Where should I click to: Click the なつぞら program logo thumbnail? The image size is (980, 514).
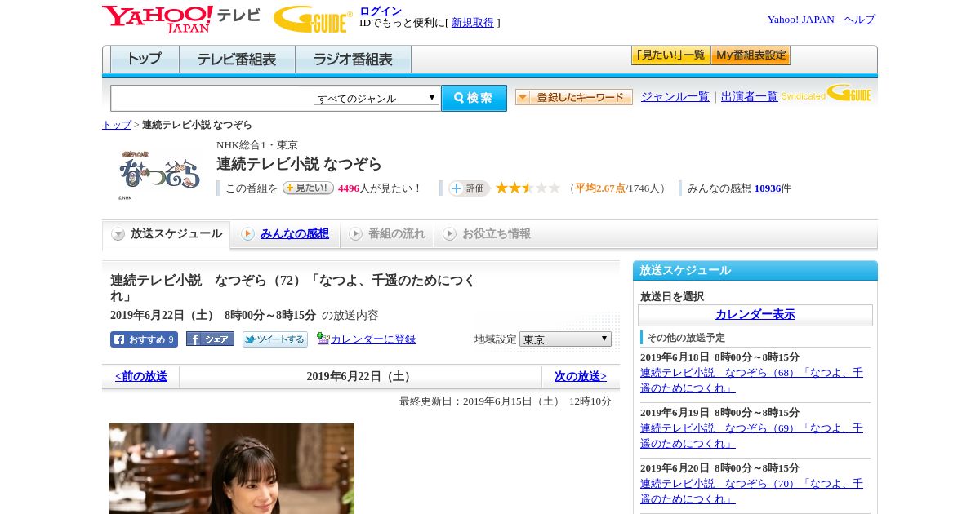coord(159,175)
